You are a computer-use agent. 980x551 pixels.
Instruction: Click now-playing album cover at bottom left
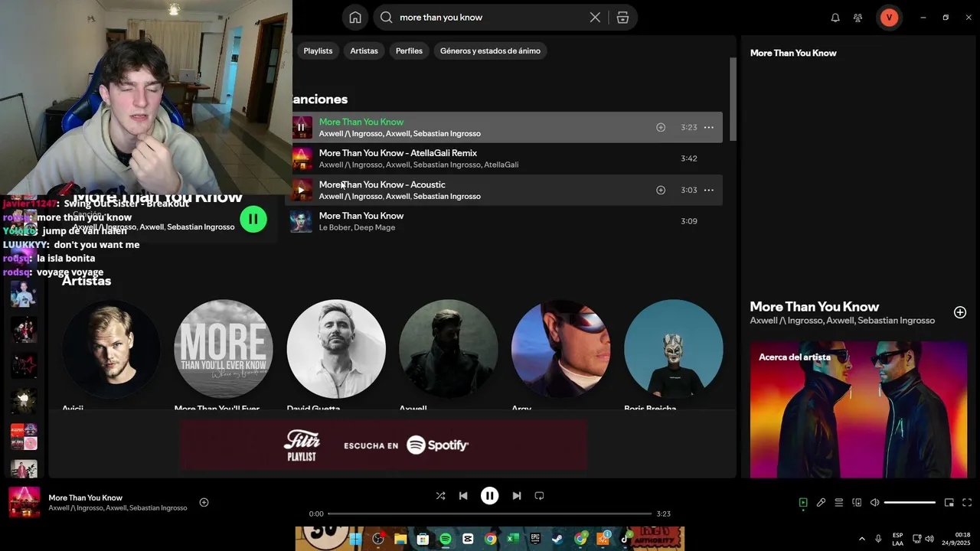24,502
